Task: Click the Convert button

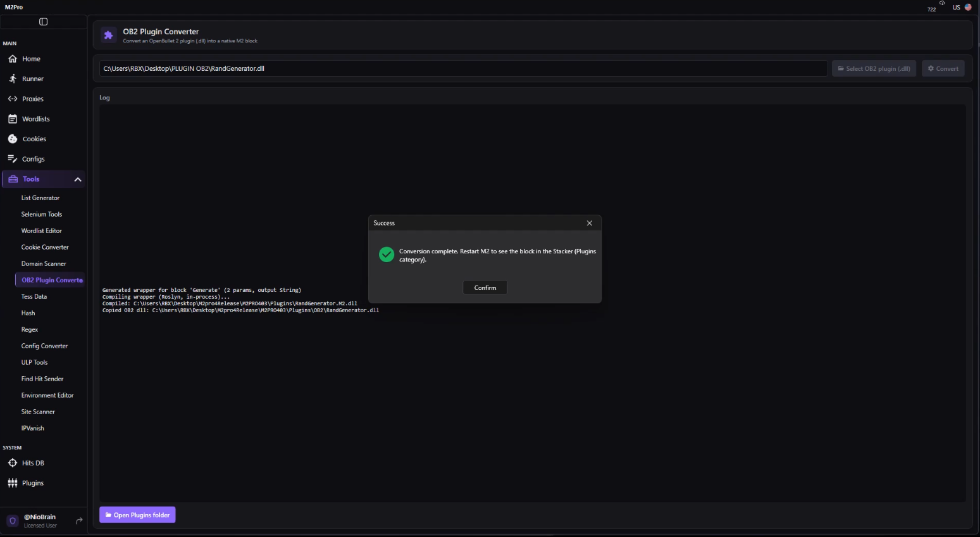Action: [x=943, y=68]
